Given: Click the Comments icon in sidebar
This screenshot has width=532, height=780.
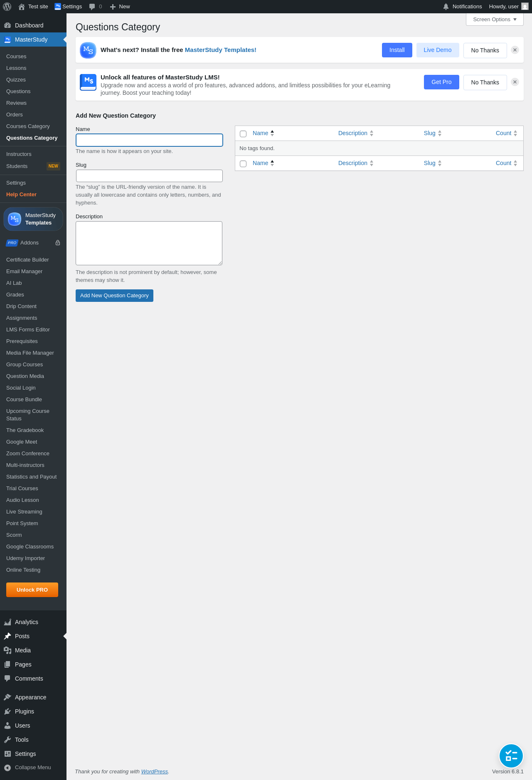Looking at the screenshot, I should pos(7,679).
